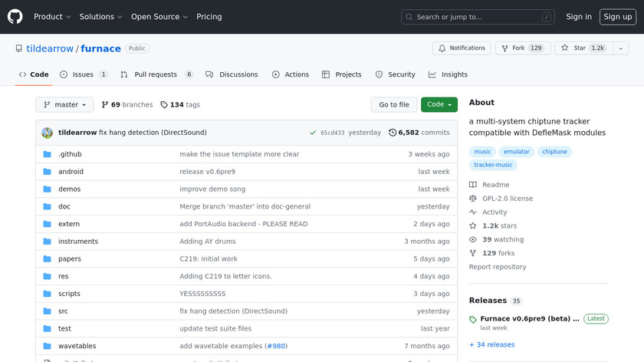Click the tildearrow avatar in commit row
This screenshot has height=362, width=644.
(47, 133)
